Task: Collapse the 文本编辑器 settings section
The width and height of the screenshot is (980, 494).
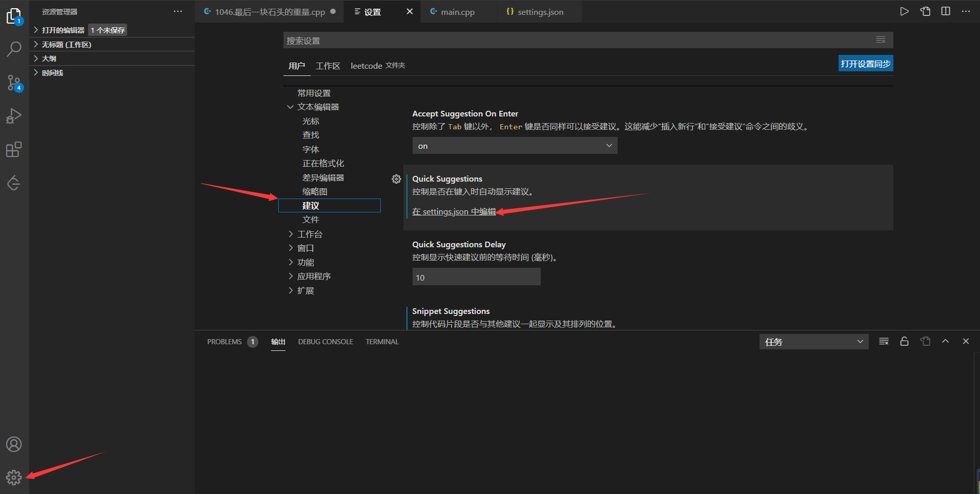Action: tap(291, 107)
